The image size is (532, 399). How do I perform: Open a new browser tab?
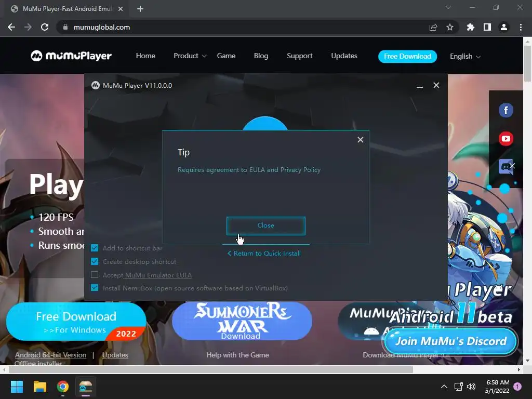[x=140, y=9]
